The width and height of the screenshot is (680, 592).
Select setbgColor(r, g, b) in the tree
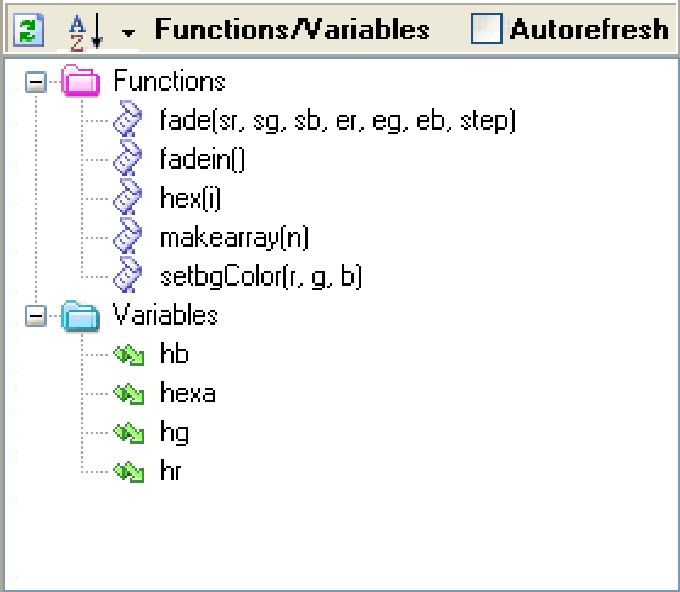pos(260,277)
